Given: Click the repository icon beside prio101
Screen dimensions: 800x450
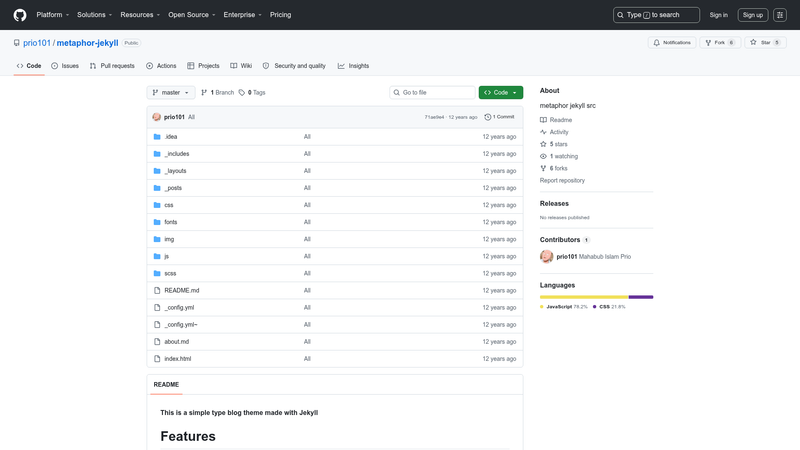Looking at the screenshot, I should 17,43.
